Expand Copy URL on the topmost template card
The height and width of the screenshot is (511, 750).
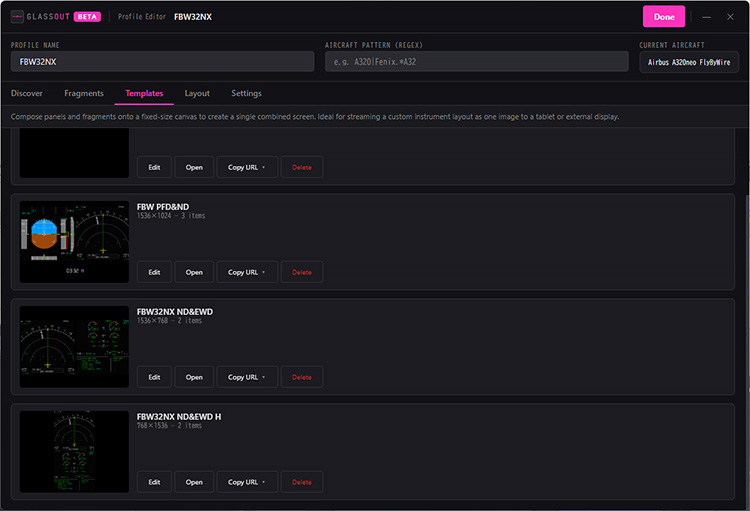point(247,167)
